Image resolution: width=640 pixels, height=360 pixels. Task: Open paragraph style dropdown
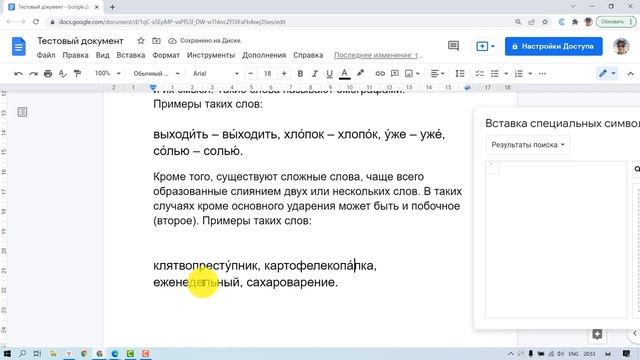(156, 73)
